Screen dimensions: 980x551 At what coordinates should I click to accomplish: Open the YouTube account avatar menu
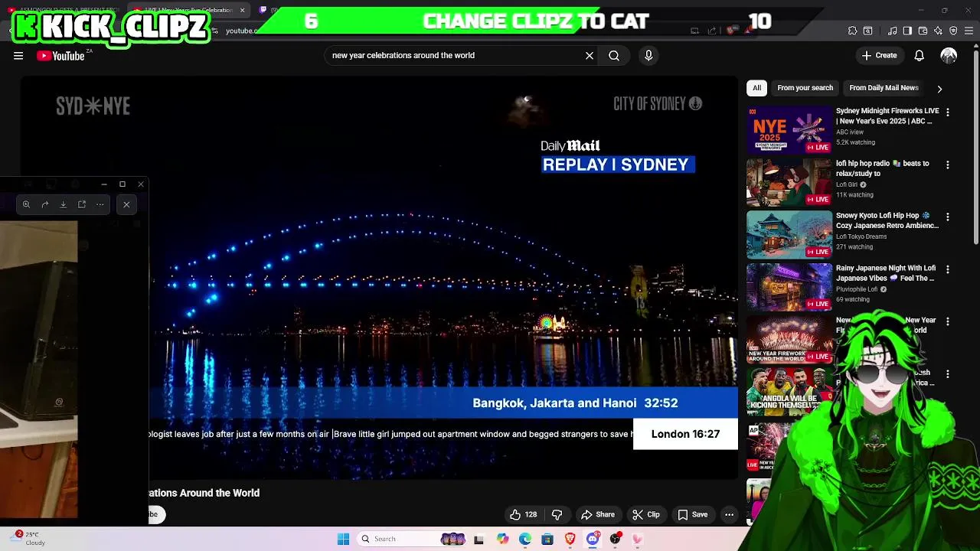pyautogui.click(x=949, y=56)
